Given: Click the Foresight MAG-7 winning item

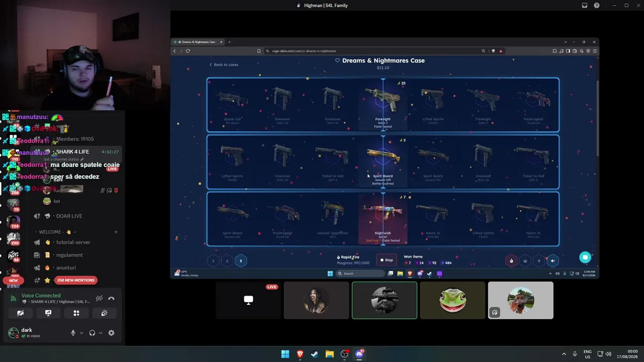Looking at the screenshot, I should (383, 105).
